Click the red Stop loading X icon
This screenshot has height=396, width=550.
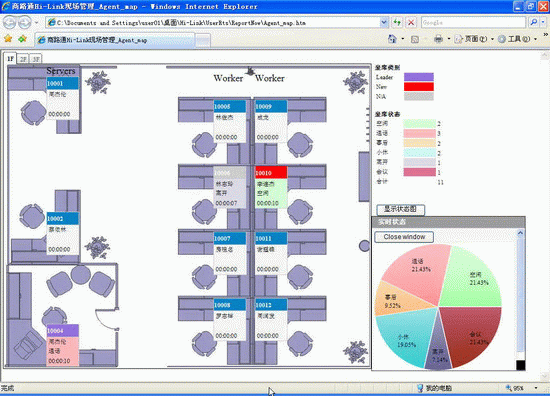411,23
